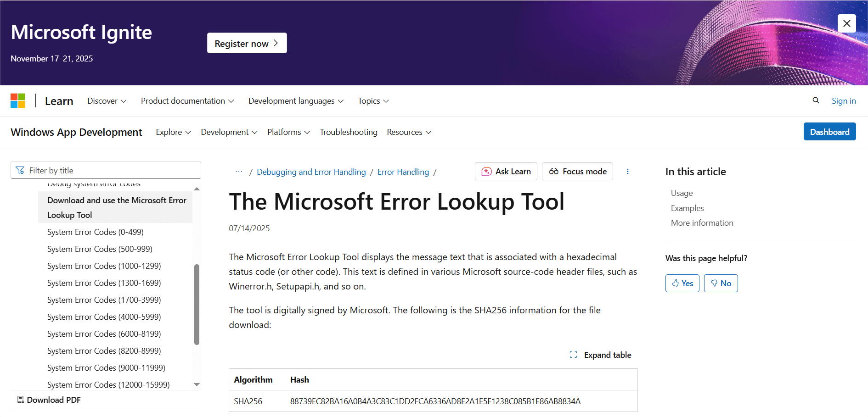The image size is (868, 417).
Task: Open the more actions three-dot menu
Action: [x=628, y=172]
